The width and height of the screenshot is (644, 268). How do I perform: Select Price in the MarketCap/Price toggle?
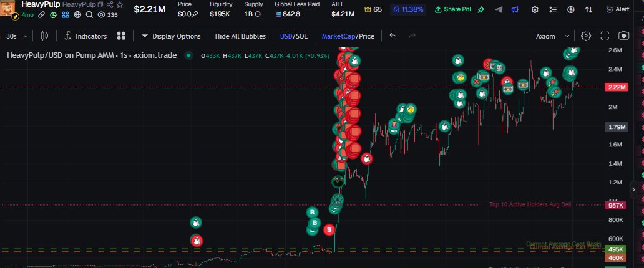pyautogui.click(x=366, y=36)
